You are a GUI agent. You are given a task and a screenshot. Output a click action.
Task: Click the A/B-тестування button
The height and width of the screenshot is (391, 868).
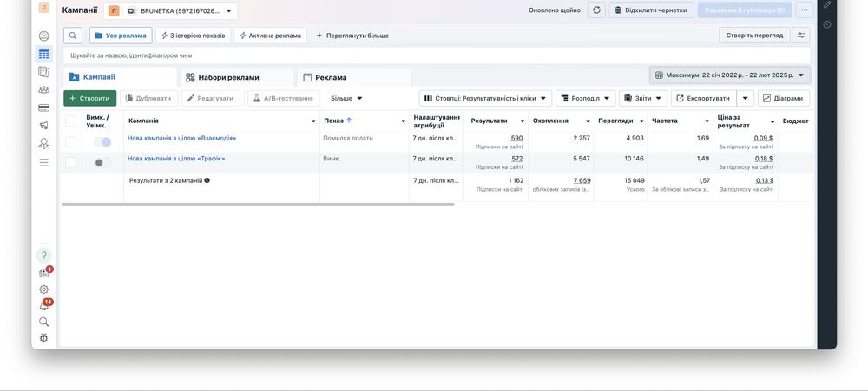pos(284,99)
